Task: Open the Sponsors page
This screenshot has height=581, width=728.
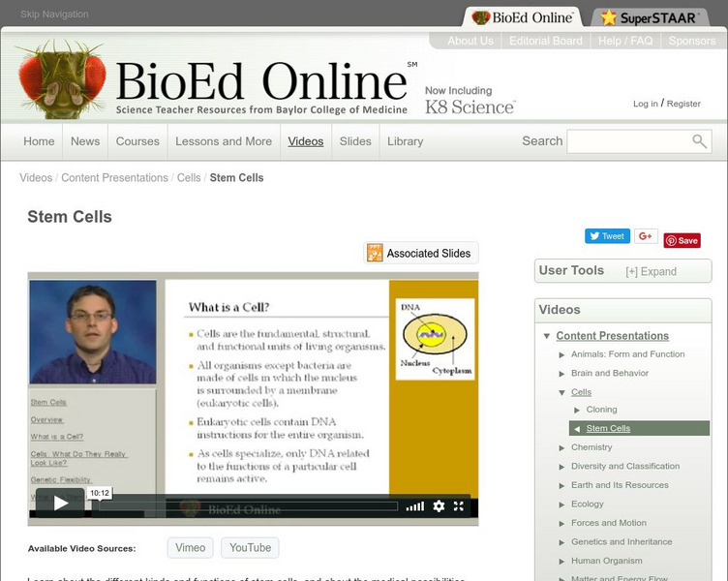Action: pyautogui.click(x=692, y=41)
